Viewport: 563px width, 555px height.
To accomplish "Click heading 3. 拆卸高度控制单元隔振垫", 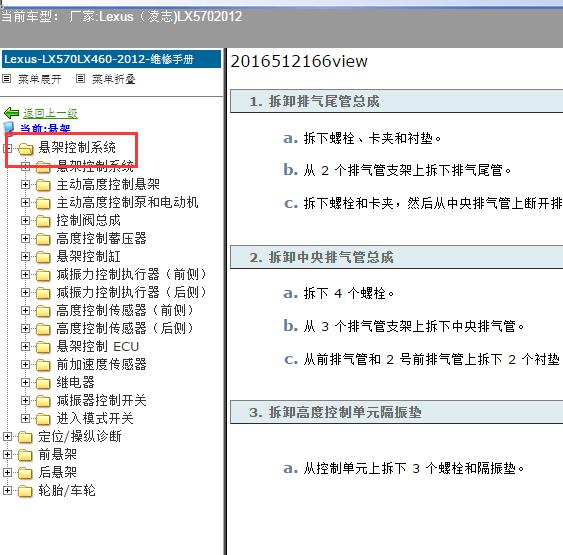I will pyautogui.click(x=335, y=412).
